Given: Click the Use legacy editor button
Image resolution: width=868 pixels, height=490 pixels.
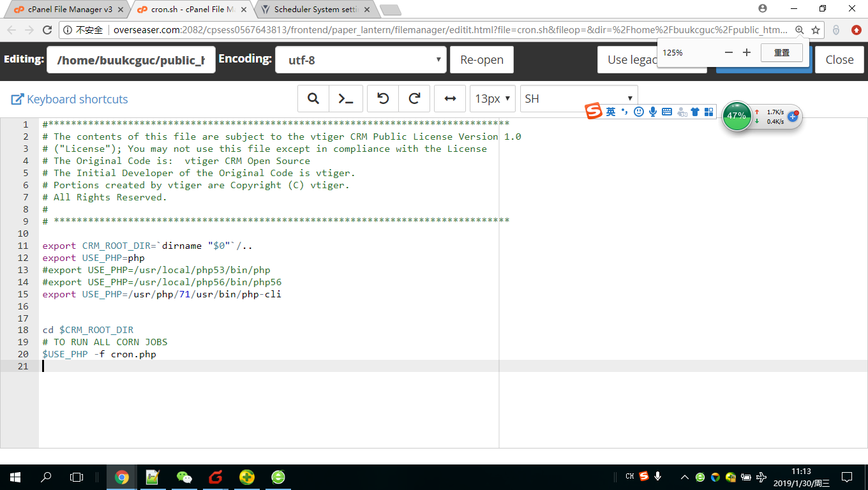Looking at the screenshot, I should tap(627, 60).
